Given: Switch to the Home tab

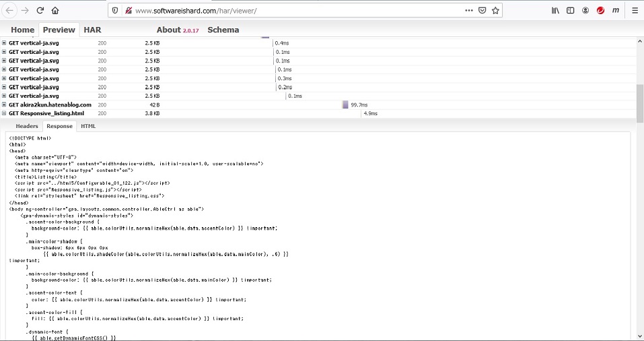Looking at the screenshot, I should [23, 30].
